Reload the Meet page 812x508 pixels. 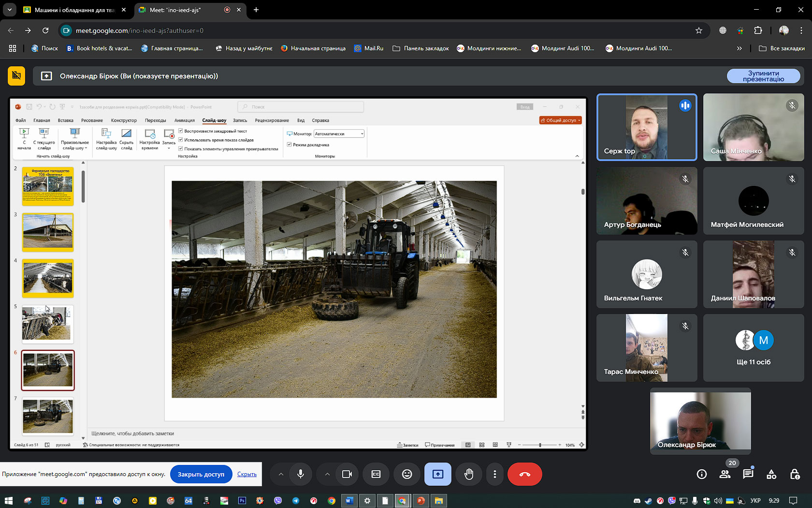tap(45, 30)
